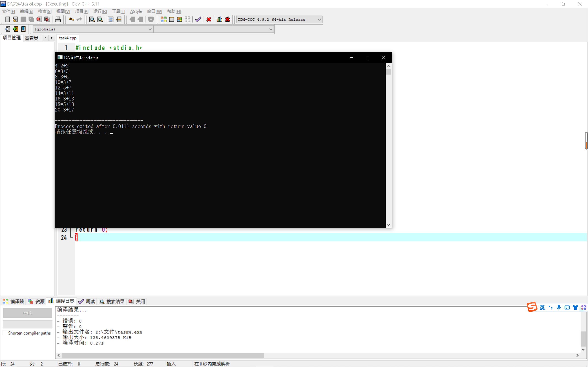Click the green plus Insert icon
588x367 pixels.
pyautogui.click(x=15, y=29)
